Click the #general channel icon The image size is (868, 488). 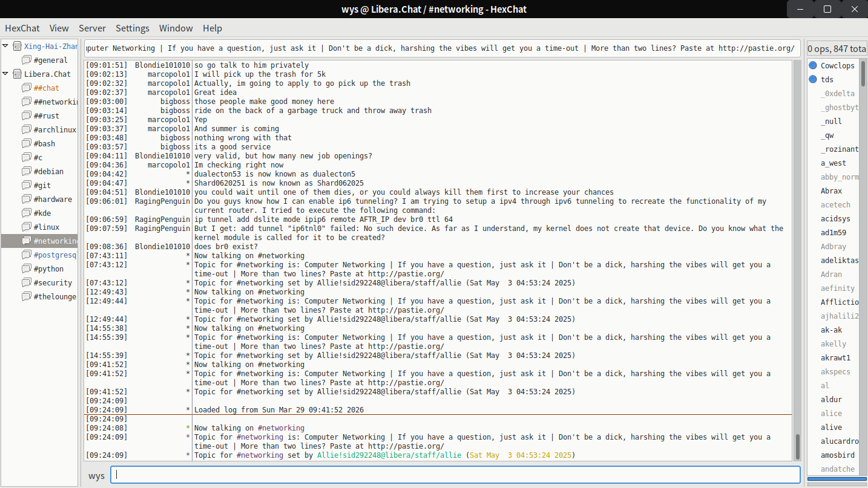(x=27, y=60)
